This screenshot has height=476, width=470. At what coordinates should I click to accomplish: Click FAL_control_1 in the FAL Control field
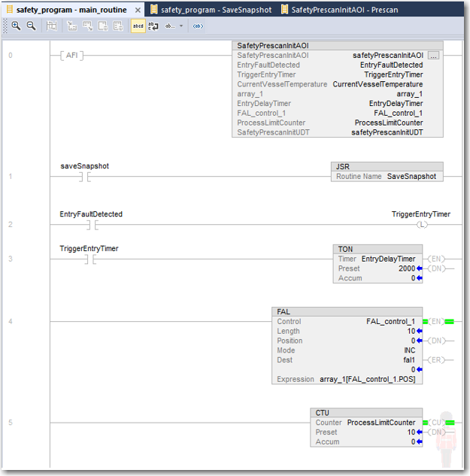[x=390, y=322]
